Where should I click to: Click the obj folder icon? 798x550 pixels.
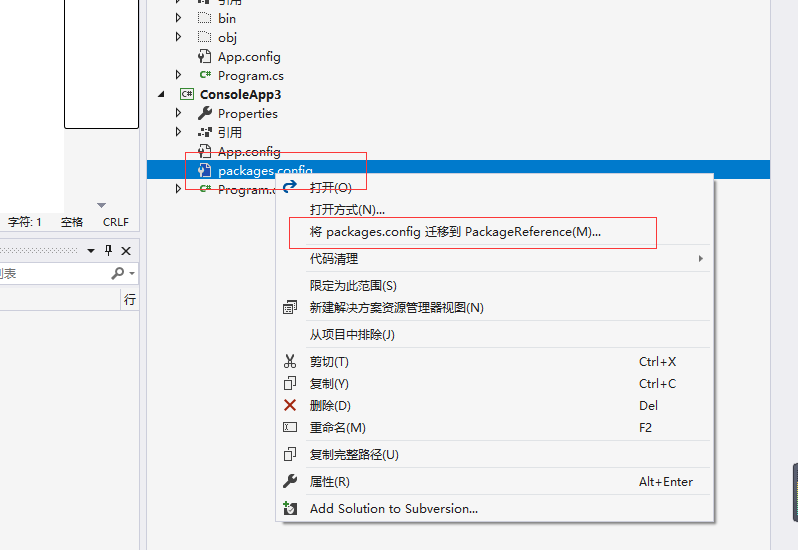click(x=205, y=37)
